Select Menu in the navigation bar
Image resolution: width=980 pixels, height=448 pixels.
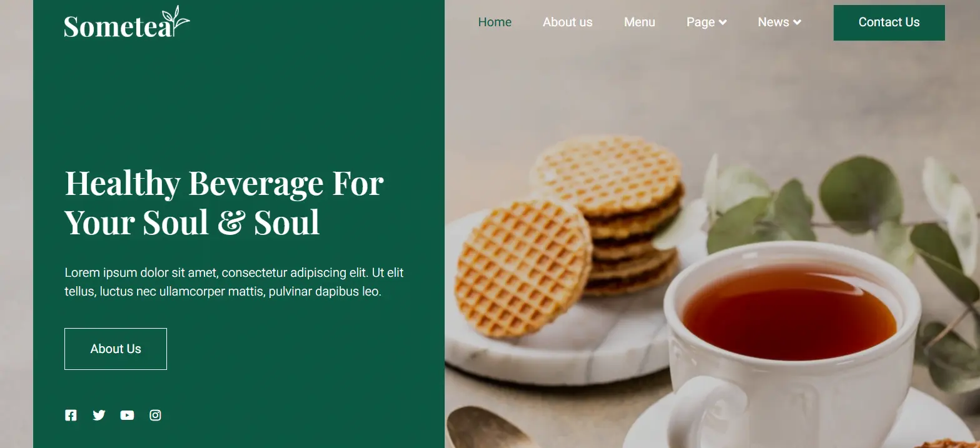coord(639,22)
